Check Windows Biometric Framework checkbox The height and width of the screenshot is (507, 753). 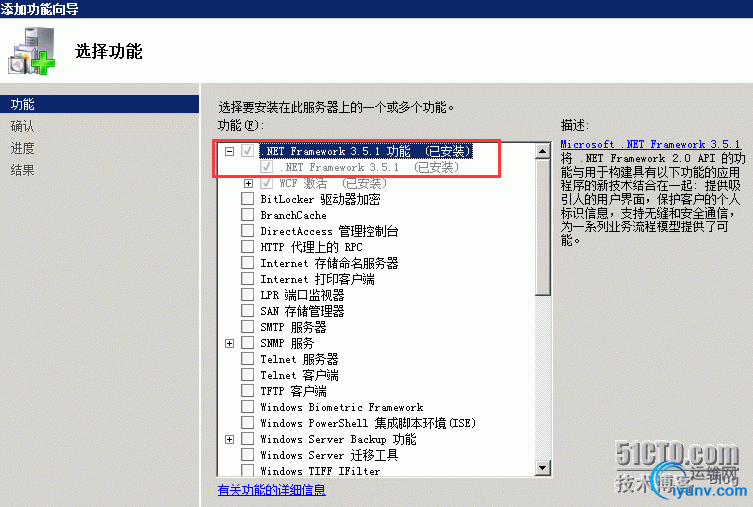point(247,407)
